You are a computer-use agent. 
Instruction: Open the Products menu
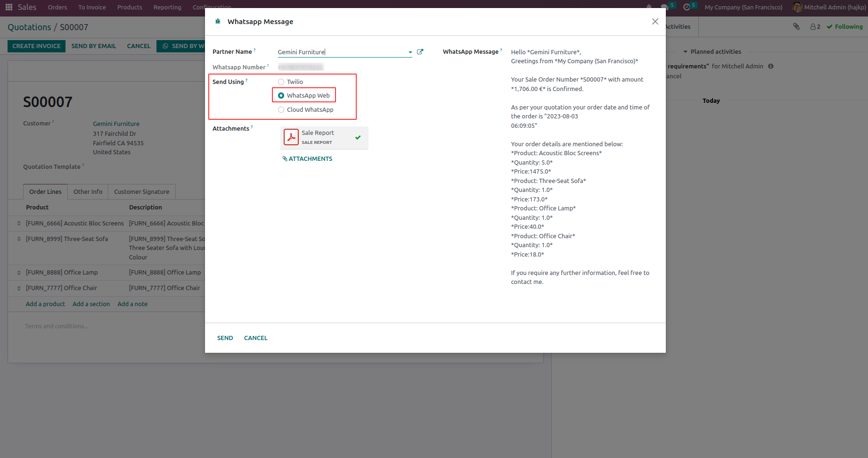coord(130,7)
